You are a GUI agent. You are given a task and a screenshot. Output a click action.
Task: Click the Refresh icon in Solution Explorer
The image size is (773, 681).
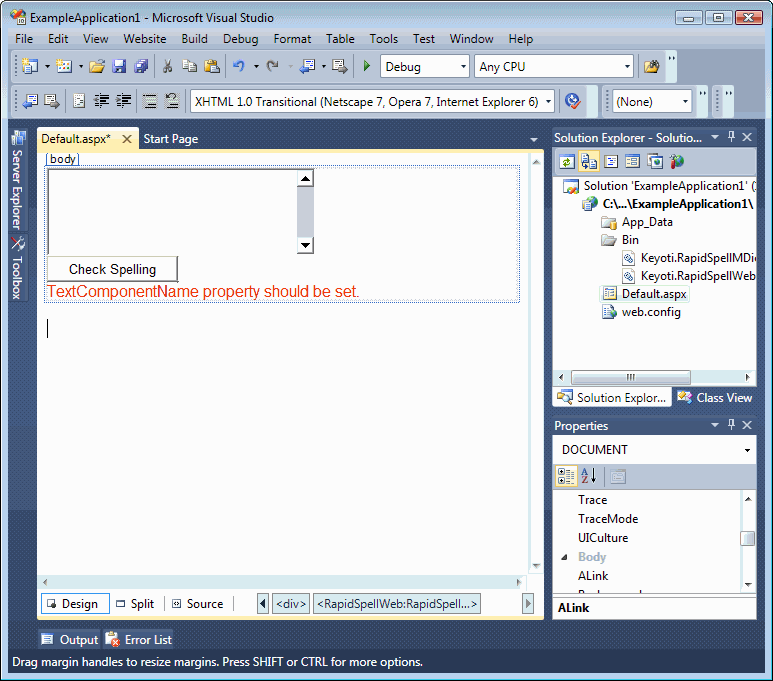coord(566,161)
